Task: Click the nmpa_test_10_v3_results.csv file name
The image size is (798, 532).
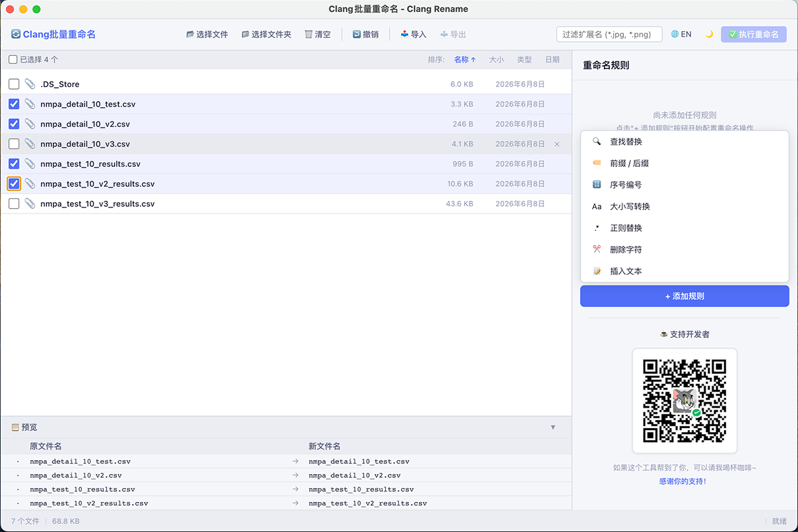Action: (x=97, y=203)
